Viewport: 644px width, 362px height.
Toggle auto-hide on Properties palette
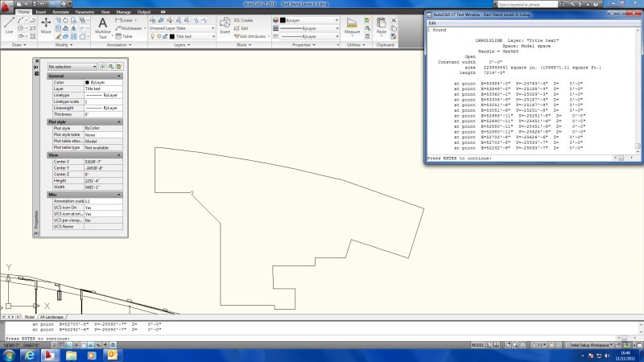pyautogui.click(x=36, y=67)
